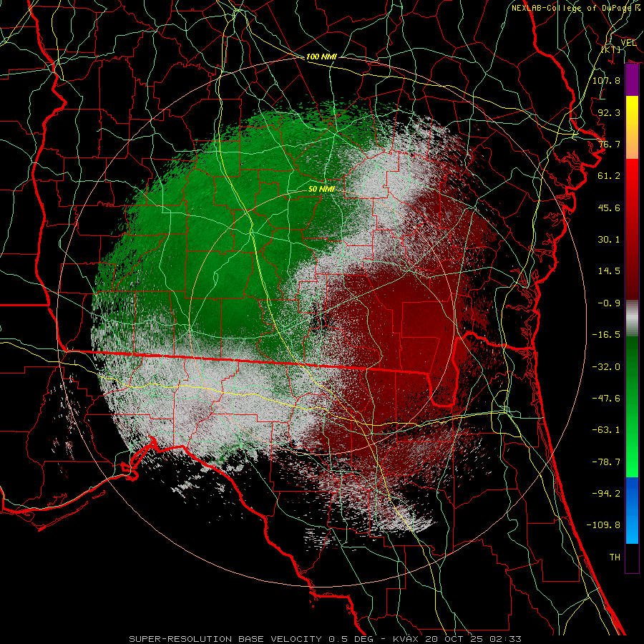
Task: Click the -94.2 legend value
Action: (606, 494)
